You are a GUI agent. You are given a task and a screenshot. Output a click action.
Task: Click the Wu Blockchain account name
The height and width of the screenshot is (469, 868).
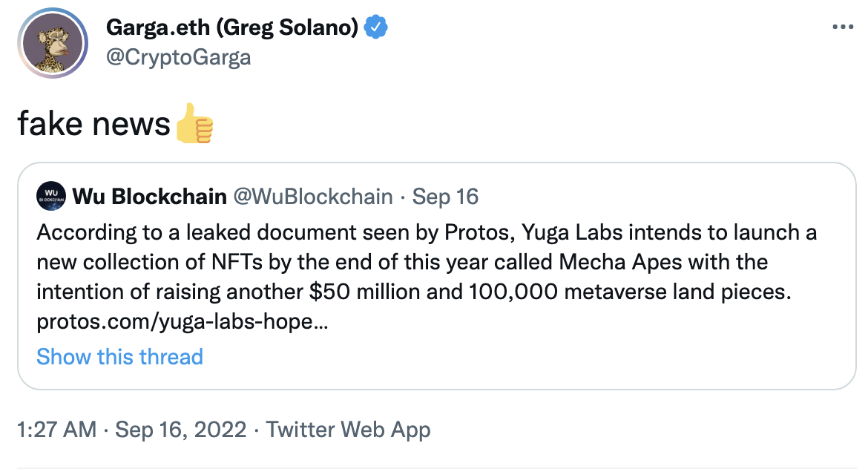coord(149,197)
